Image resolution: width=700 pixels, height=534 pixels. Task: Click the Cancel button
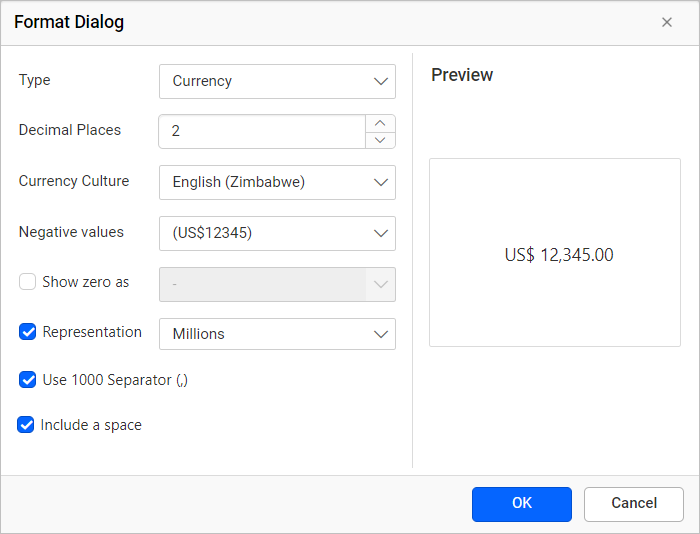coord(634,504)
